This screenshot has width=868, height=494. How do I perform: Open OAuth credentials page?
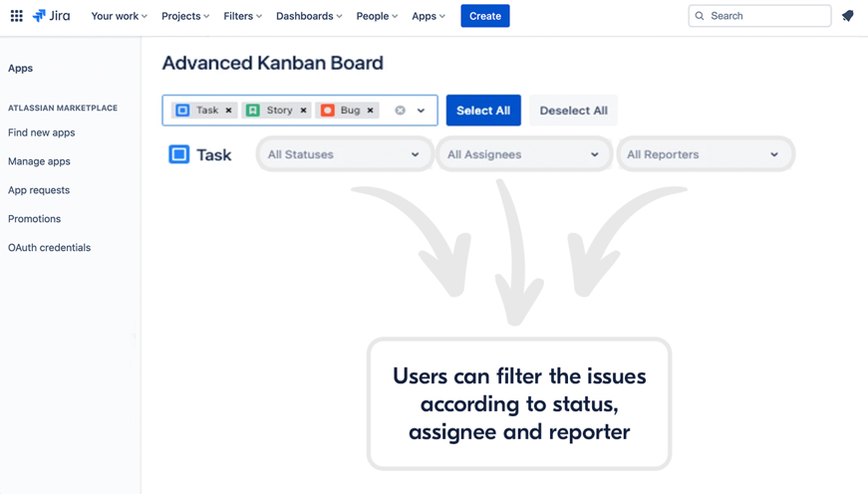[49, 248]
